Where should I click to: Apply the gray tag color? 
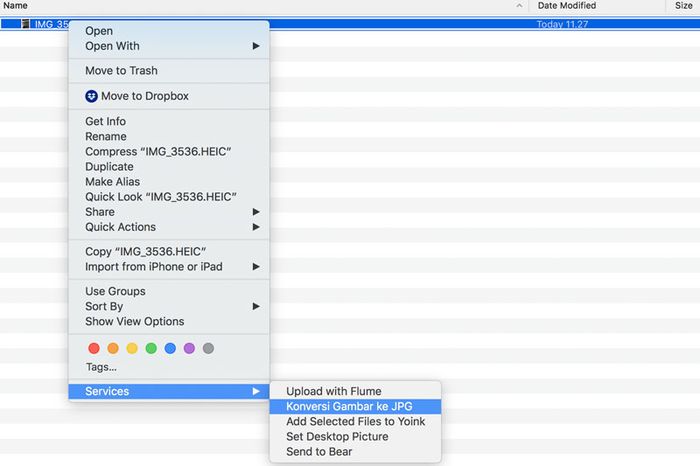pyautogui.click(x=208, y=348)
